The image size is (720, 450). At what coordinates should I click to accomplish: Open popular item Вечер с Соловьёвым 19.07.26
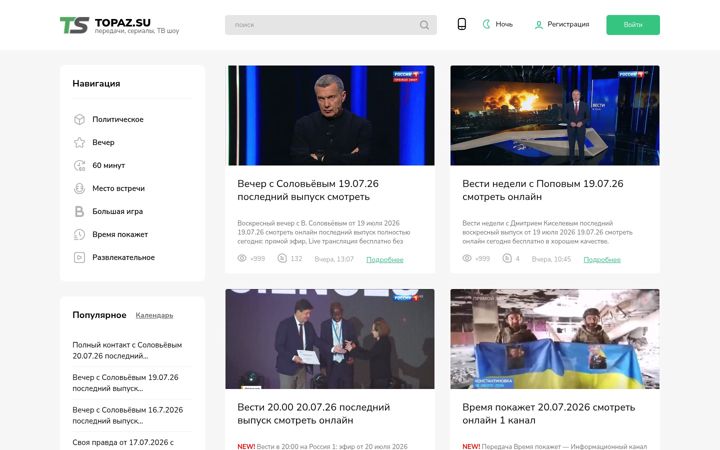(125, 383)
